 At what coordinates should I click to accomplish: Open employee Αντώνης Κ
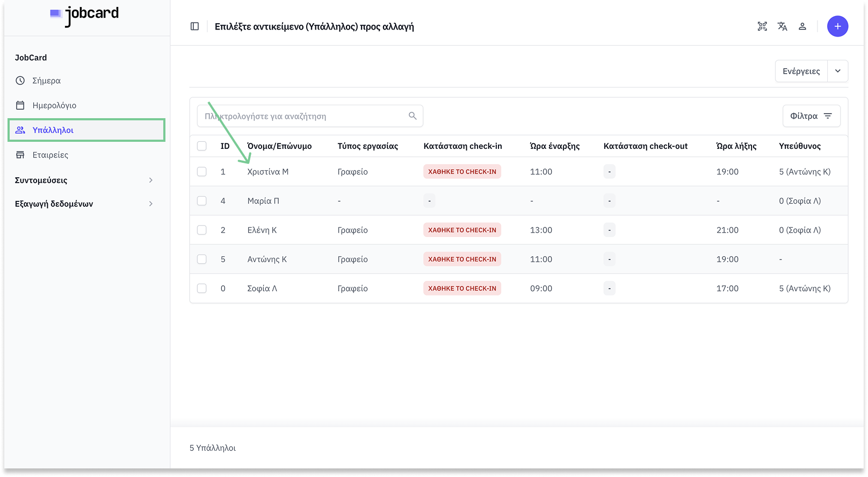coord(267,259)
